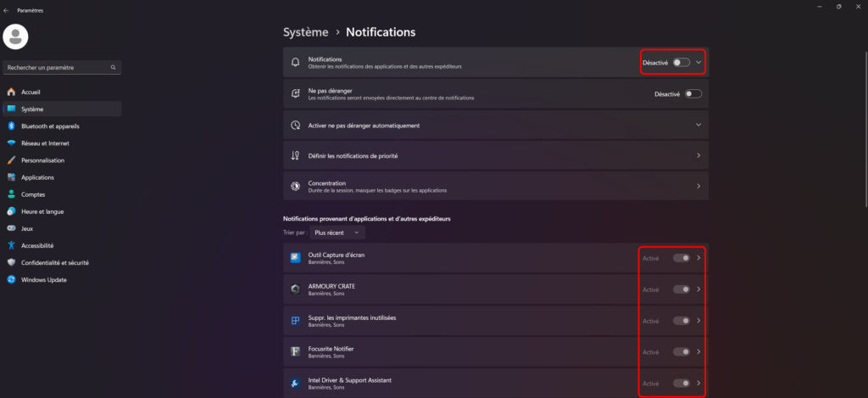Click the Windows Update sync icon
The height and width of the screenshot is (398, 868).
(11, 280)
